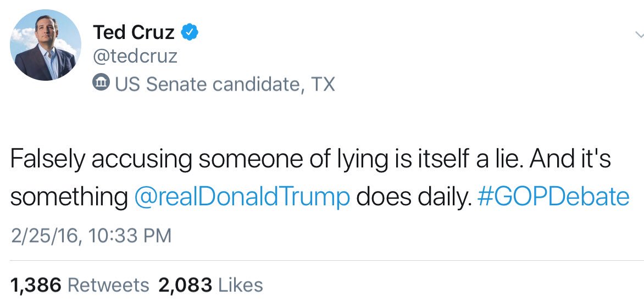Click the tweet timestamp 2/25/16, 10:33 PM
Image resolution: width=644 pixels, height=308 pixels.
point(91,236)
